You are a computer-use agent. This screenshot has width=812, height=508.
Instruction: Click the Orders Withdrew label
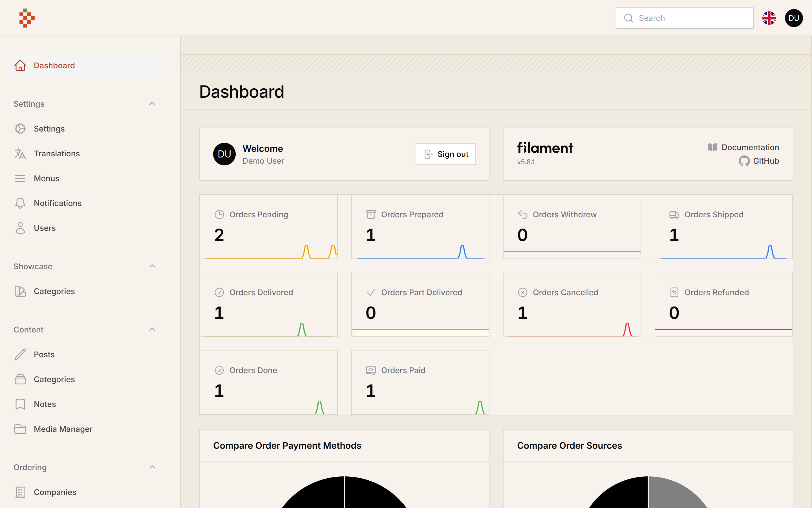tap(564, 214)
